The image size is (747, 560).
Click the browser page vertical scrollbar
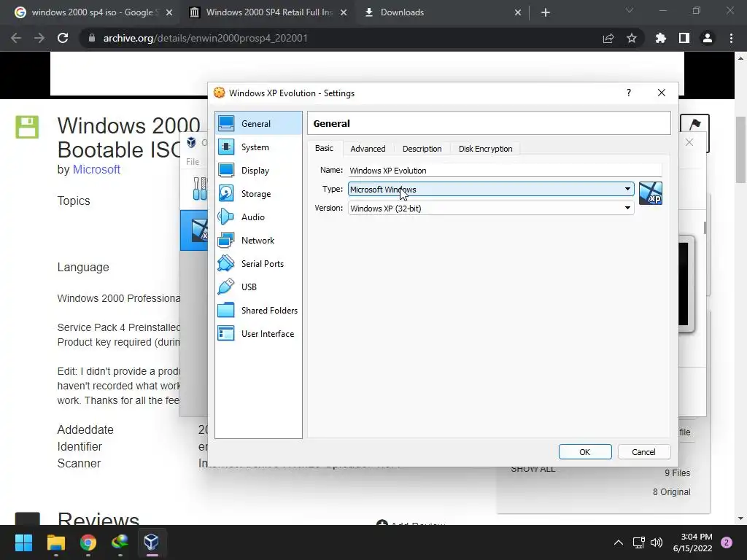point(741,150)
